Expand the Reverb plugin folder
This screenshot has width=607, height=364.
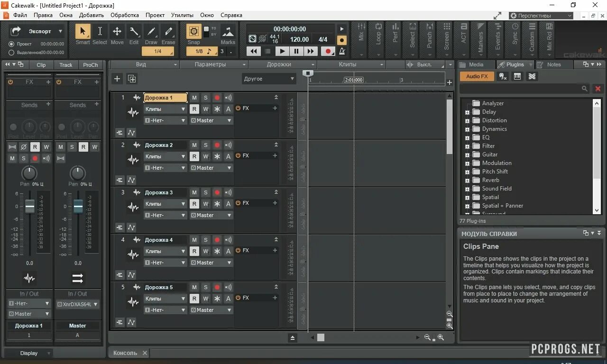pyautogui.click(x=467, y=181)
